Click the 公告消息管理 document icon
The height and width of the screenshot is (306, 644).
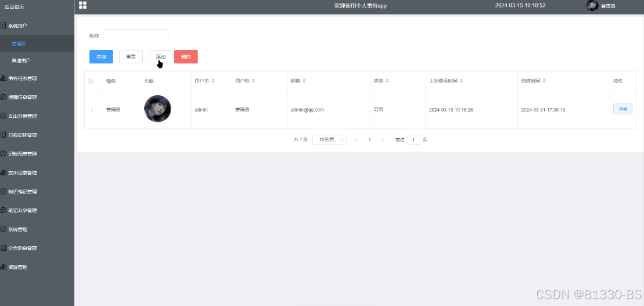[x=3, y=248]
